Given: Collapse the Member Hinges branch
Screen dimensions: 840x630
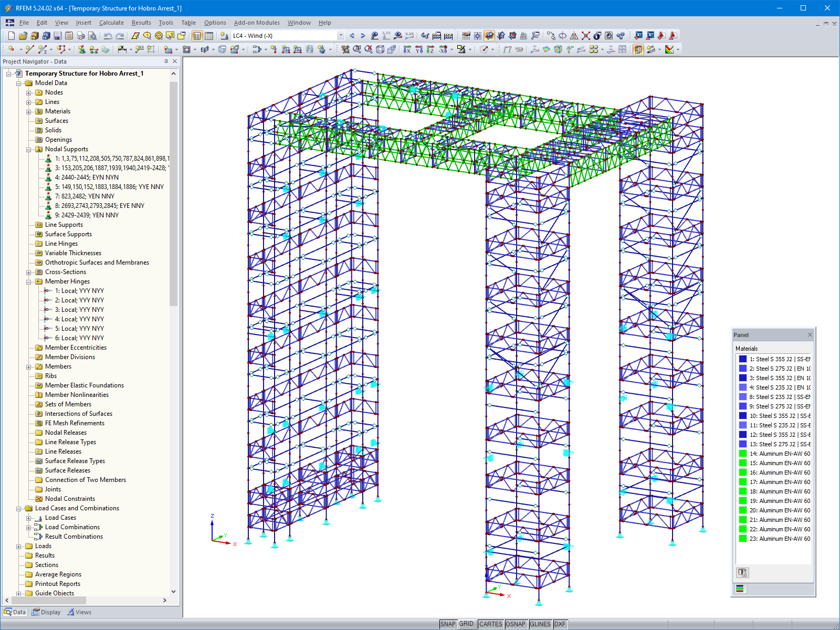Looking at the screenshot, I should tap(29, 281).
